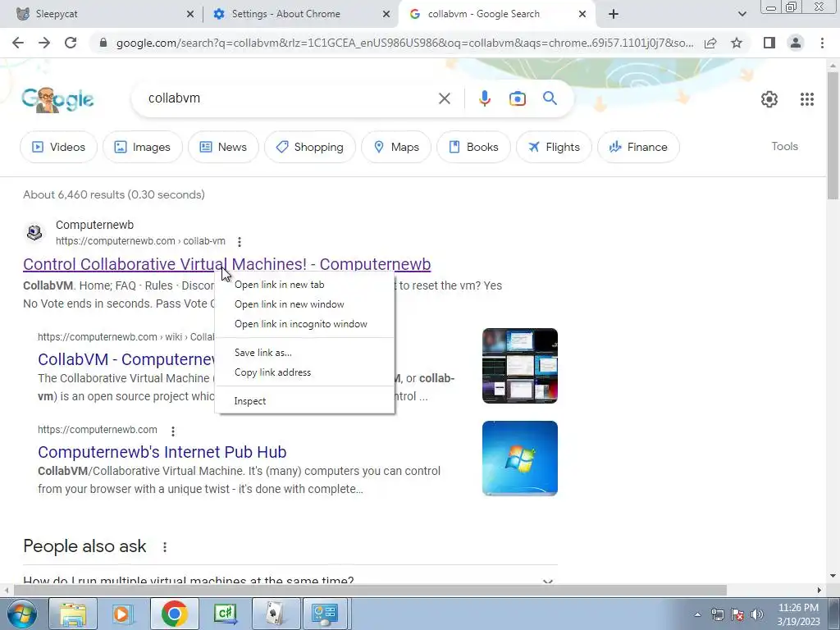This screenshot has width=840, height=630.
Task: Go forward using the browser forward arrow
Action: [44, 43]
